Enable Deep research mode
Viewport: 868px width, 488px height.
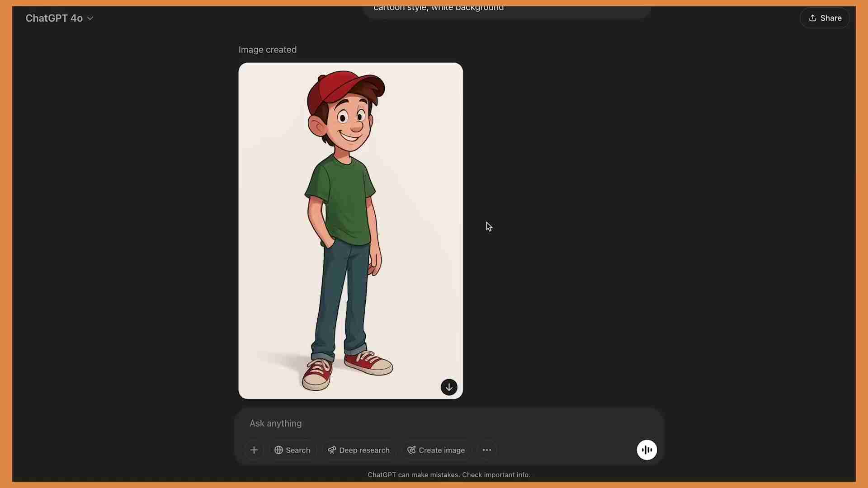359,450
